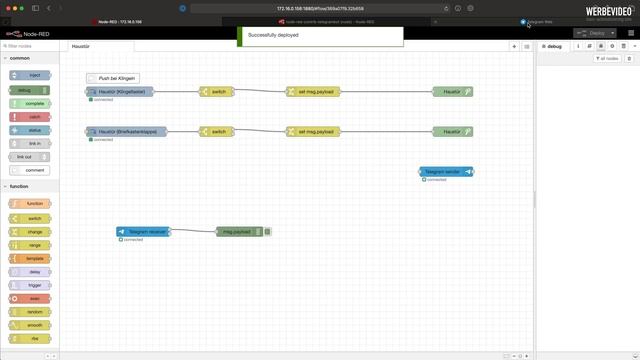Collapse the common palette category

point(29,58)
